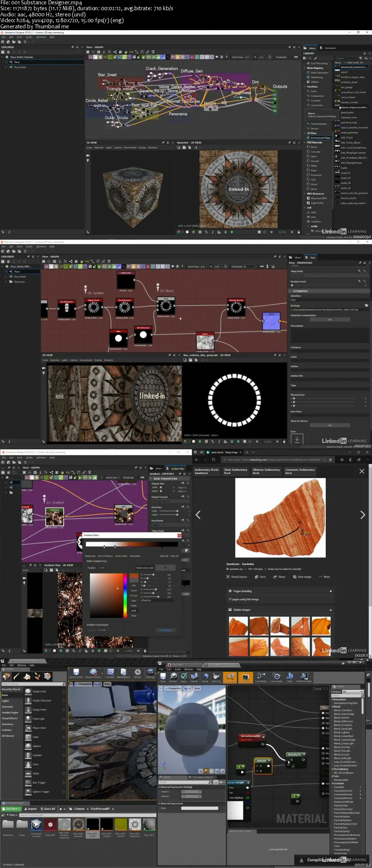Click Add New in Content Browser
372x868 pixels.
point(12,809)
